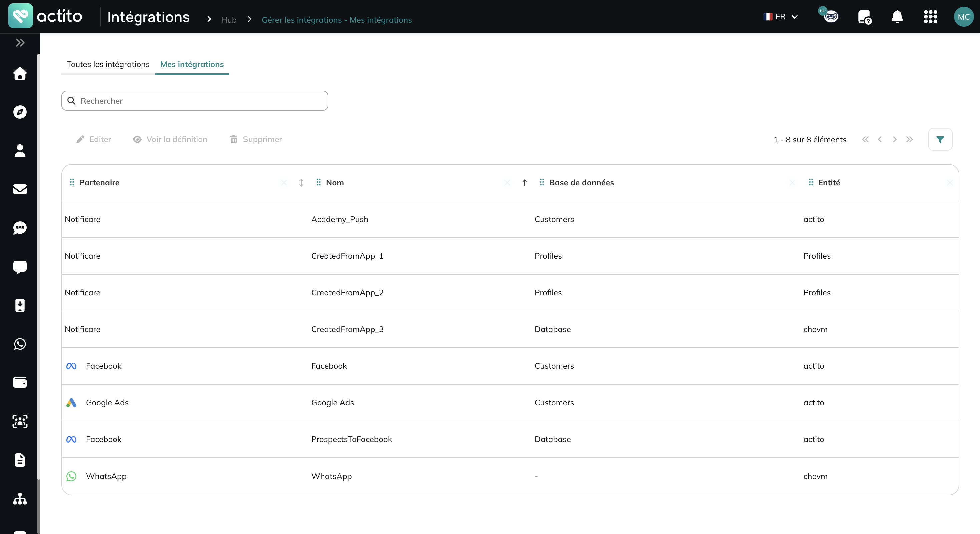The width and height of the screenshot is (980, 534).
Task: Toggle Nom column ascending sort arrow
Action: tap(525, 183)
